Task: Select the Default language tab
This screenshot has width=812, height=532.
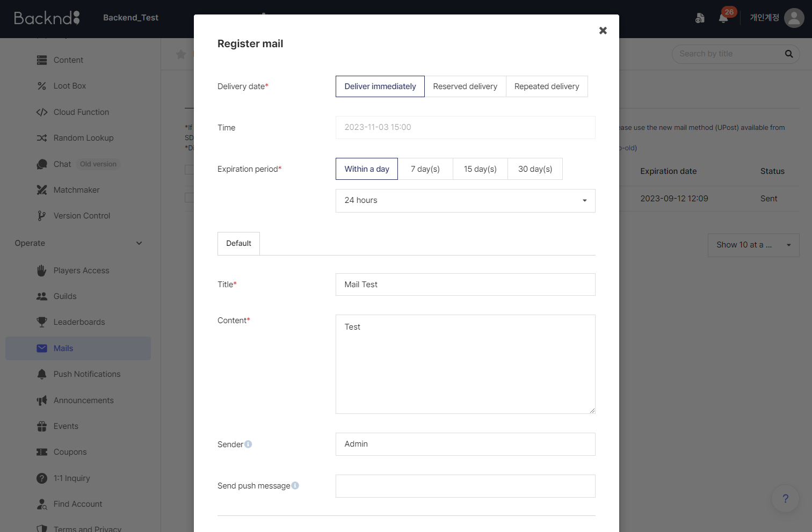Action: (238, 244)
